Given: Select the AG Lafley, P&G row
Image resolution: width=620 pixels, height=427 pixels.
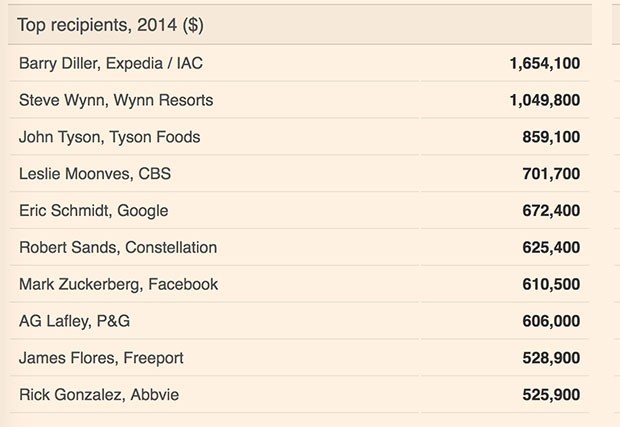Looking at the screenshot, I should (x=300, y=321).
